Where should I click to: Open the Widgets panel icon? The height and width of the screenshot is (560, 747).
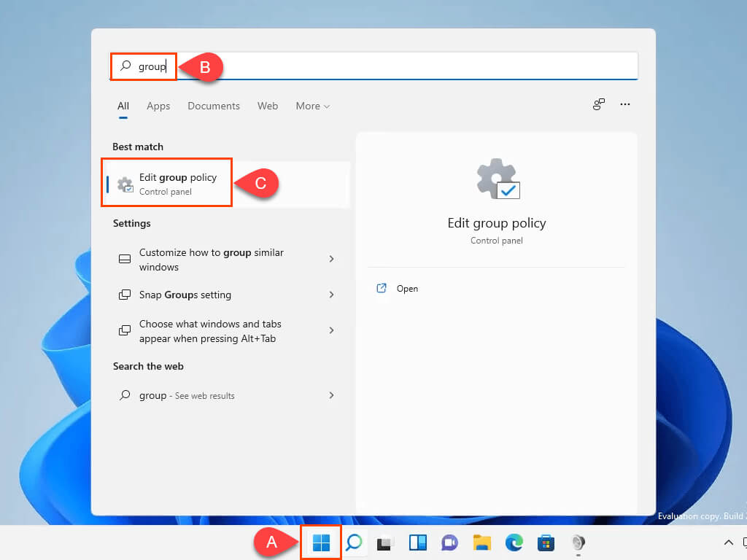[418, 542]
